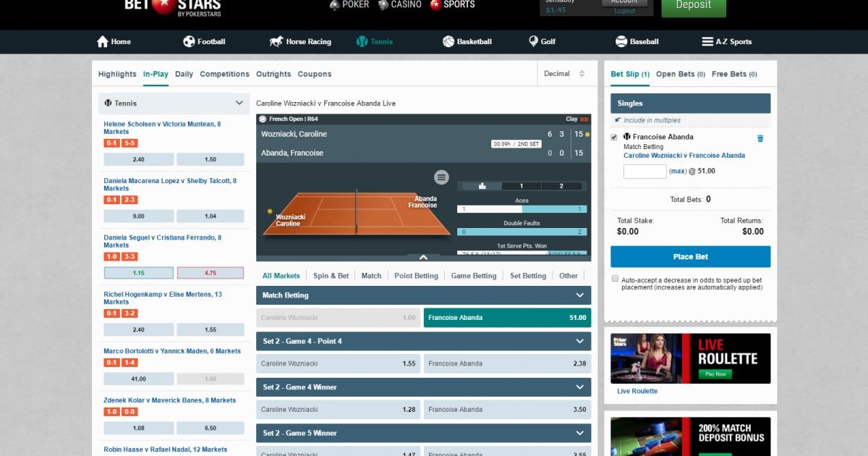Collapse Set 2 - Game 4 - Point 4 market

point(580,341)
